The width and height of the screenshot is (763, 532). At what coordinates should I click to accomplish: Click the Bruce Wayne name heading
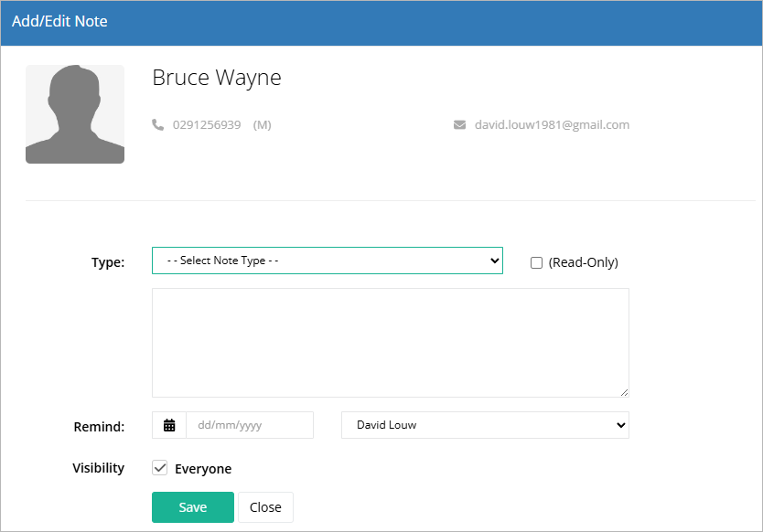pyautogui.click(x=217, y=78)
